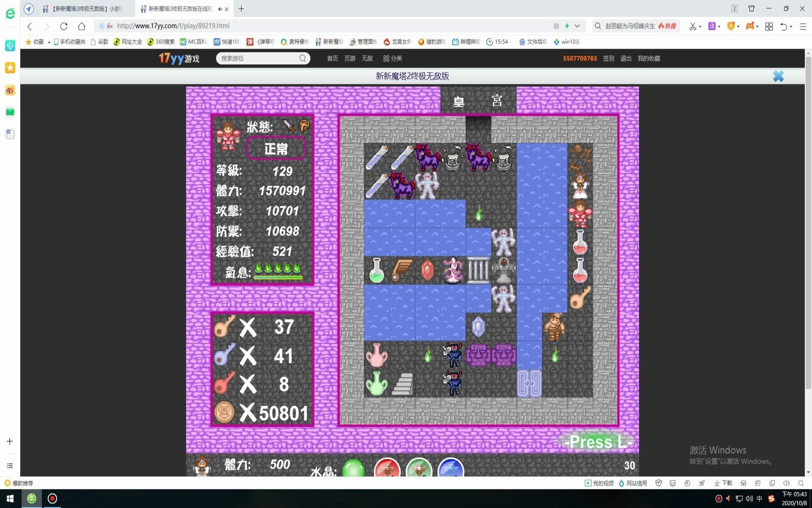This screenshot has width=812, height=508.
Task: Expand the 收藏 dropdown arrow
Action: 49,42
